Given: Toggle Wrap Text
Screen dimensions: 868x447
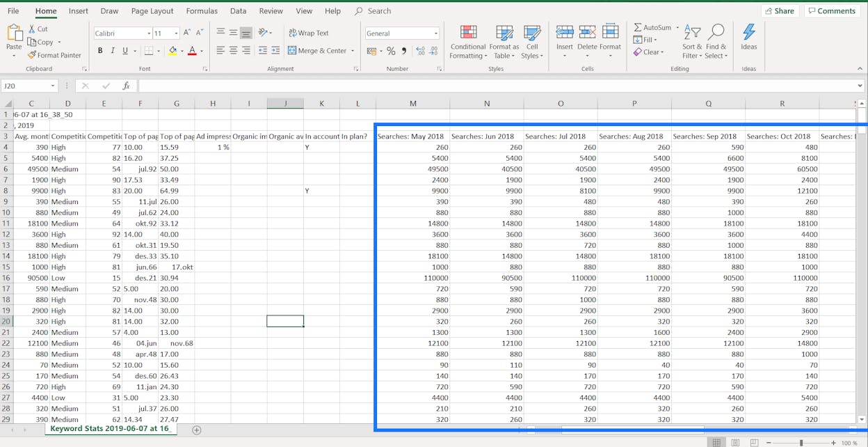Looking at the screenshot, I should click(x=308, y=33).
